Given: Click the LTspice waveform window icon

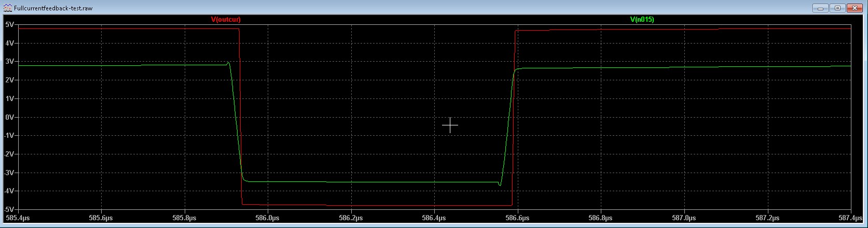Looking at the screenshot, I should [7, 8].
